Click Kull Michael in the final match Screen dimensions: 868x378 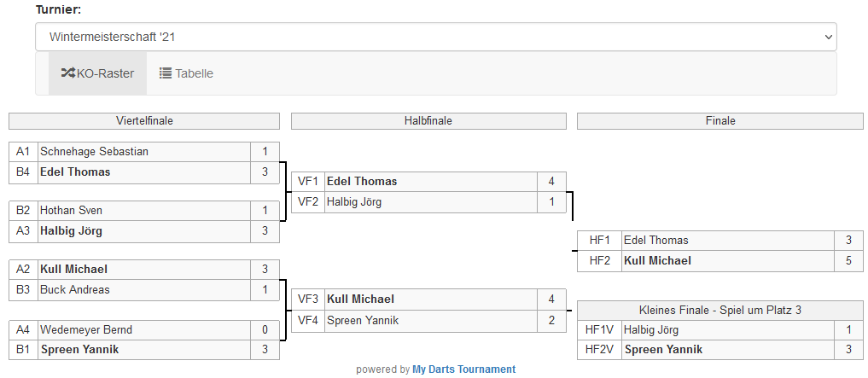[657, 261]
